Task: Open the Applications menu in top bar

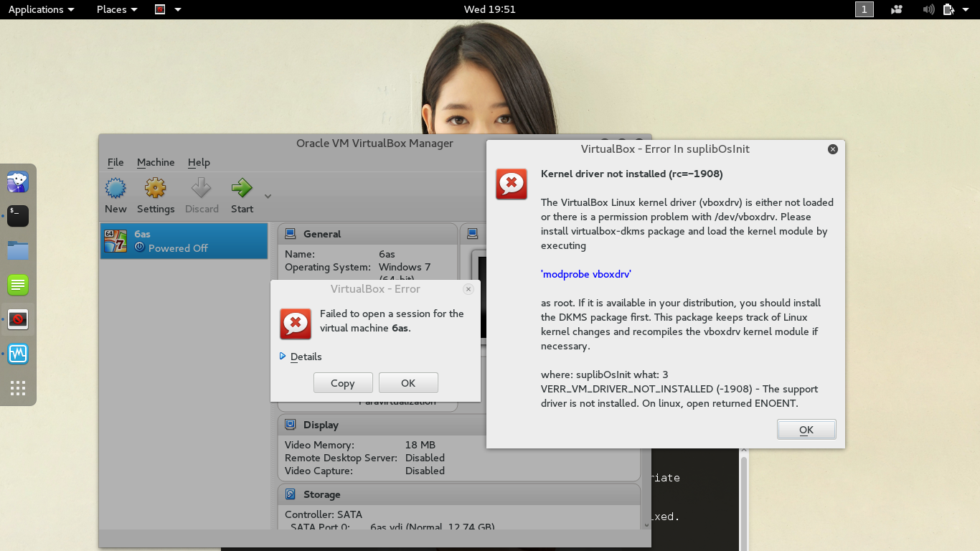Action: pyautogui.click(x=41, y=9)
